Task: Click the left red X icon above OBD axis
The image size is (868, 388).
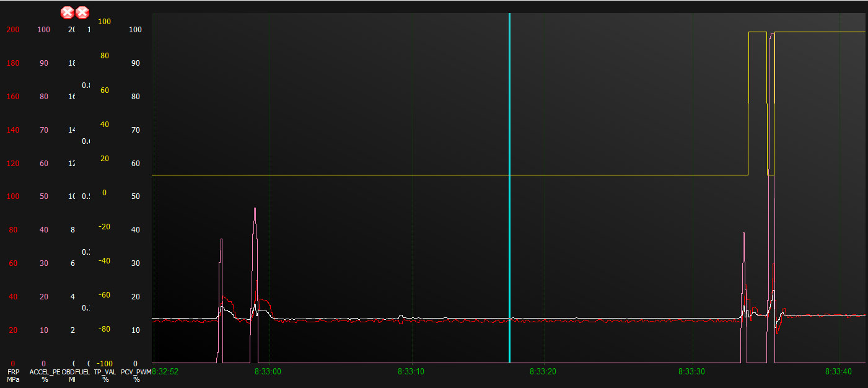Action: pos(67,12)
